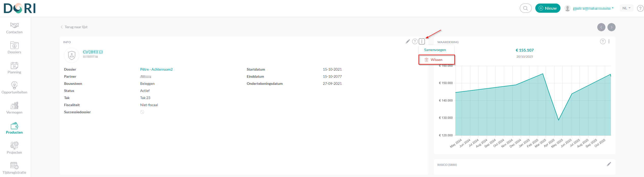The width and height of the screenshot is (644, 177).
Task: Toggle the INFO panel three-dots menu
Action: (x=422, y=41)
